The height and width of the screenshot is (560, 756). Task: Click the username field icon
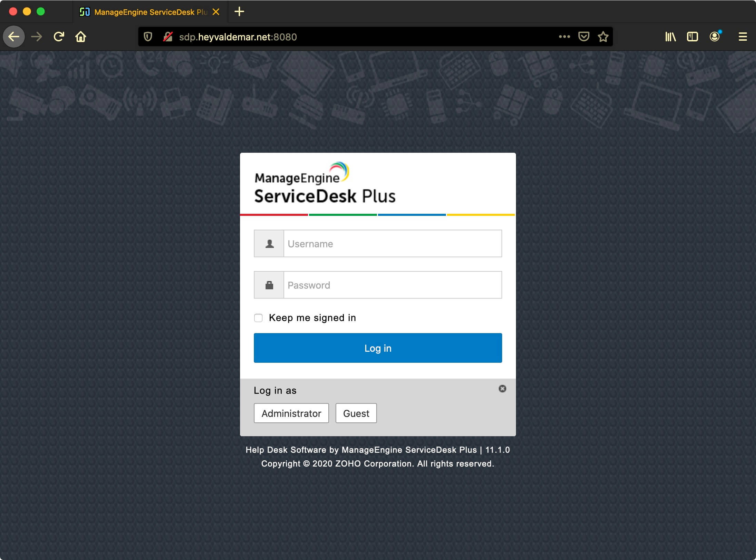(269, 243)
